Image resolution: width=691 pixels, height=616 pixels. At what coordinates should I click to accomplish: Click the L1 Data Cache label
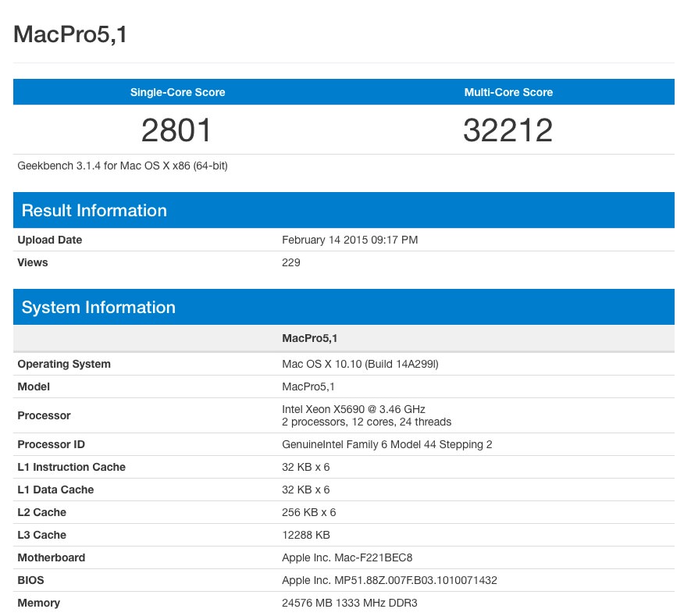pos(55,490)
